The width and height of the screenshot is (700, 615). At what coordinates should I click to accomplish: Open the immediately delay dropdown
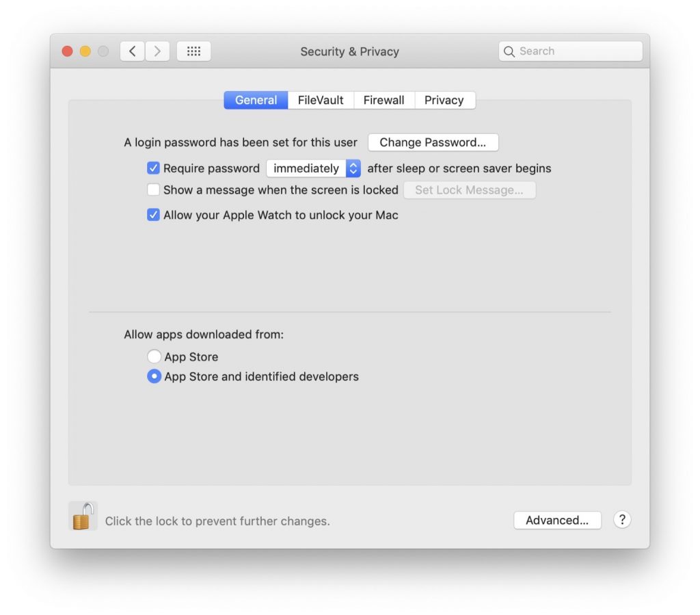[313, 168]
